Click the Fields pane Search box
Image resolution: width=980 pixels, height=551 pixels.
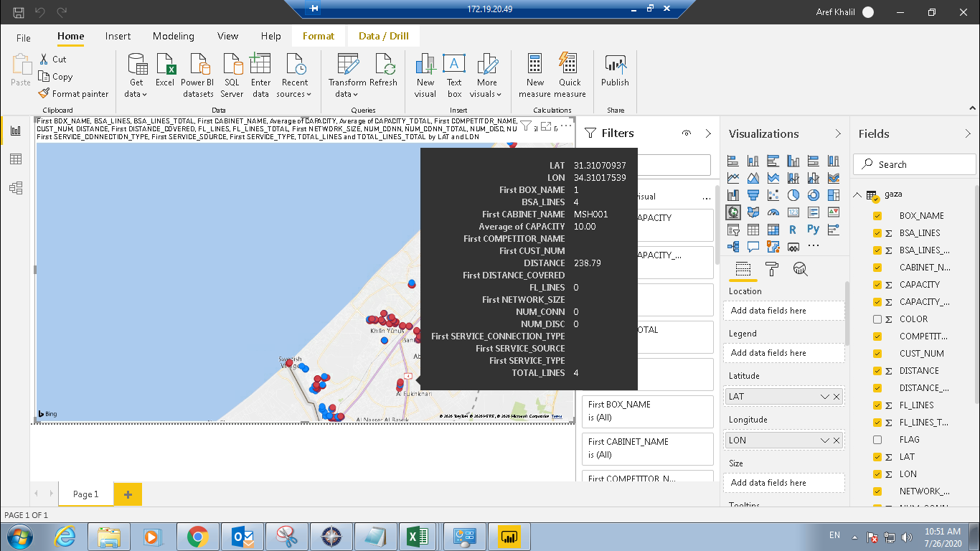tap(914, 164)
